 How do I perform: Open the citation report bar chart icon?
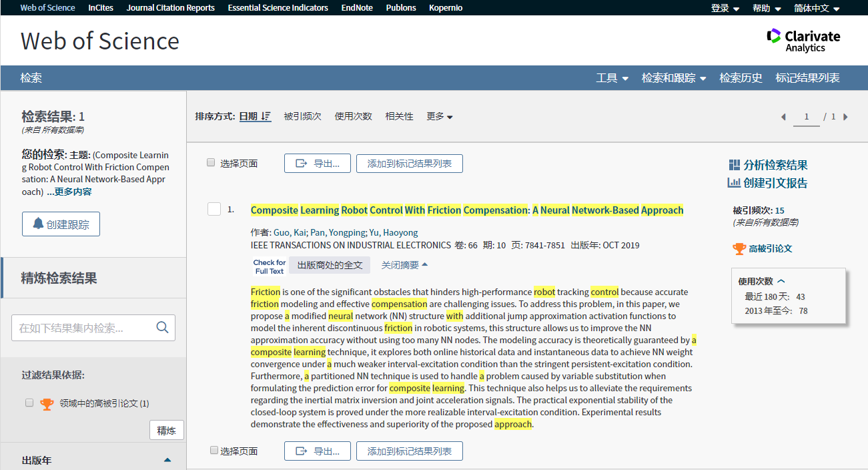(x=734, y=183)
